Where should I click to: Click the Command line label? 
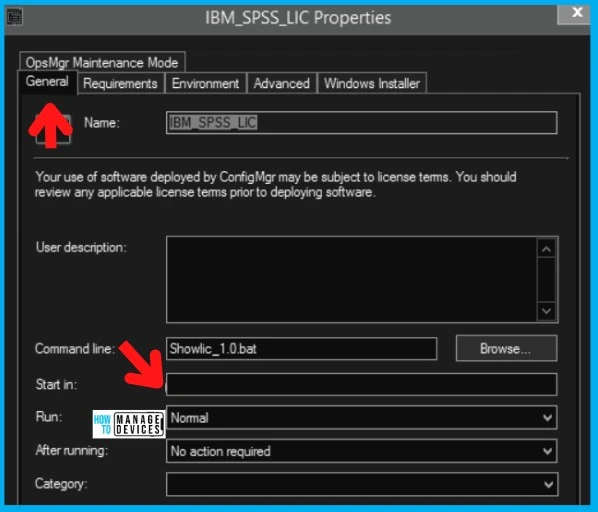coord(75,348)
